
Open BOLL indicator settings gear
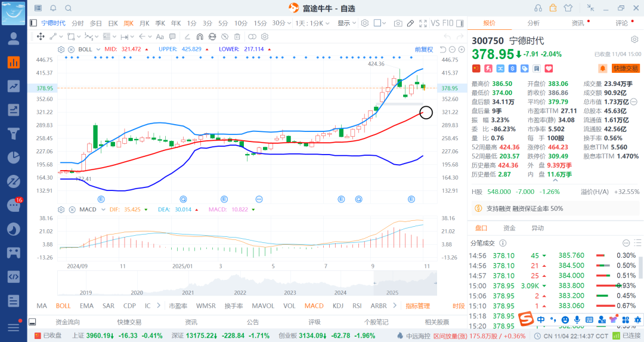tap(60, 49)
